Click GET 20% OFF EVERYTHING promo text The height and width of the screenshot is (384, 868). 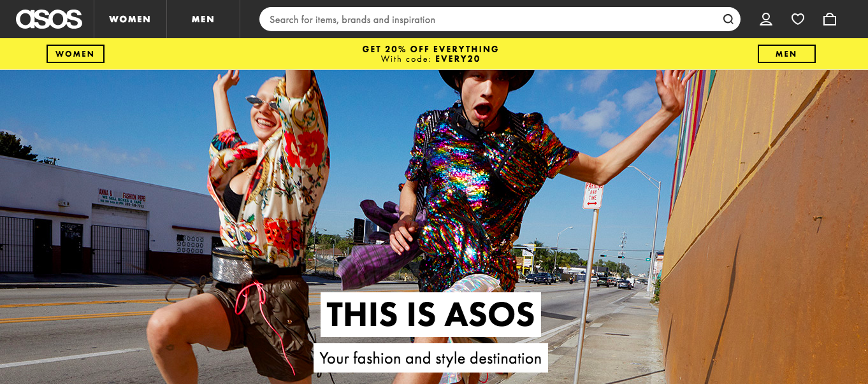tap(430, 49)
